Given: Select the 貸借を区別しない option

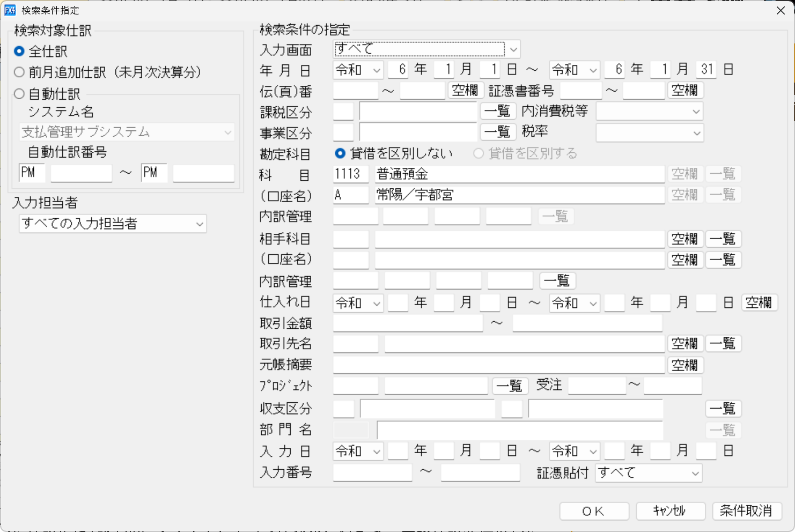Looking at the screenshot, I should coord(340,153).
